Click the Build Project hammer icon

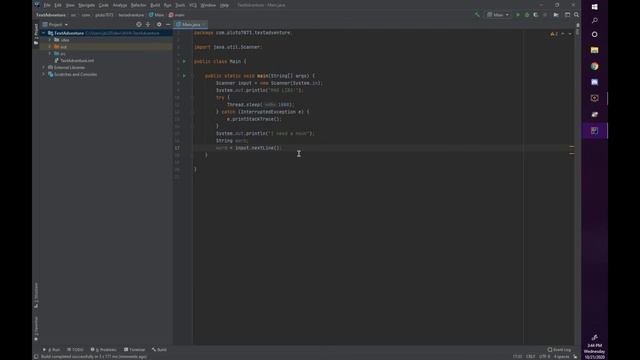[x=477, y=15]
